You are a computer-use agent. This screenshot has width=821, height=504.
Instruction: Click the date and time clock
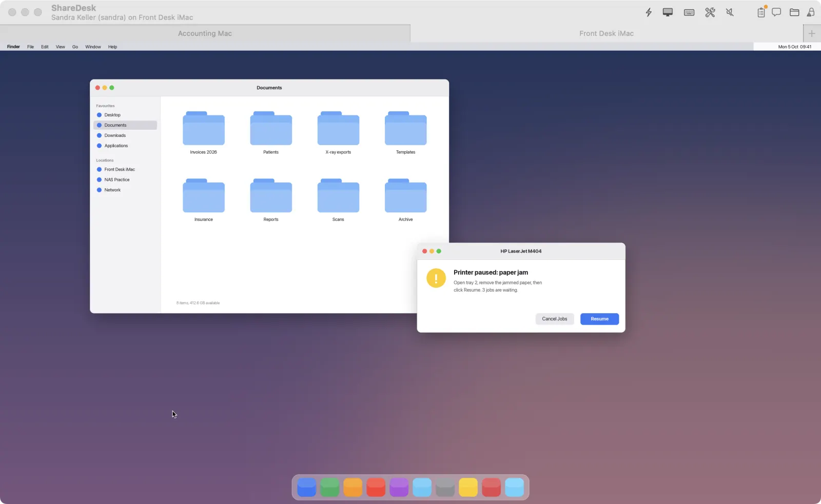(x=794, y=47)
